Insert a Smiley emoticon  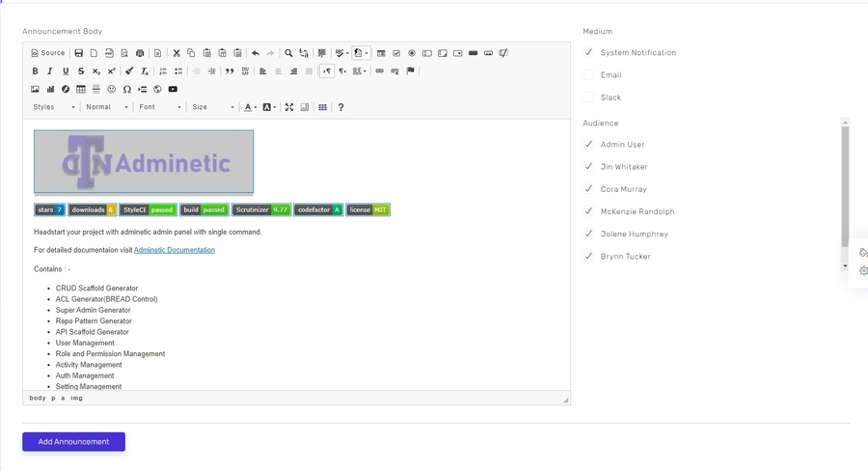tap(111, 89)
